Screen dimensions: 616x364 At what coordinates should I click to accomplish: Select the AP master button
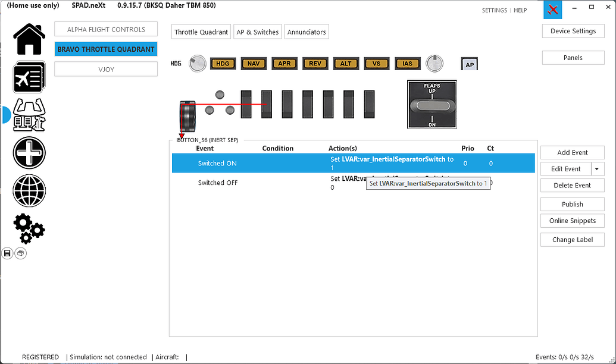pyautogui.click(x=470, y=64)
